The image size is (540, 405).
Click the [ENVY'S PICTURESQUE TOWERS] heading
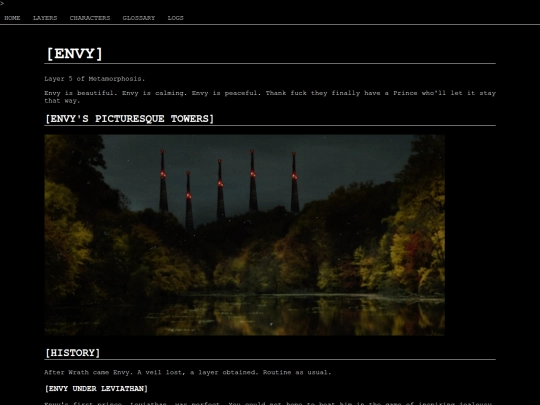129,119
